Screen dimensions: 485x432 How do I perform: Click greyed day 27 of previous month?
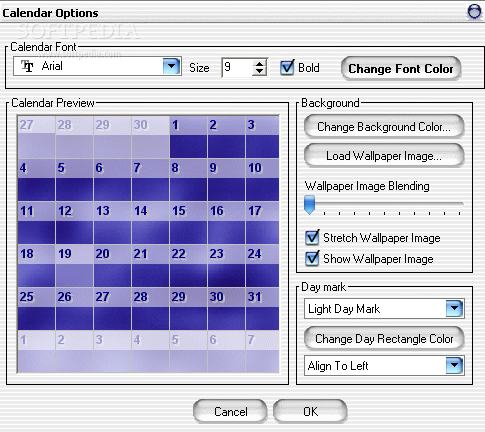pos(36,137)
